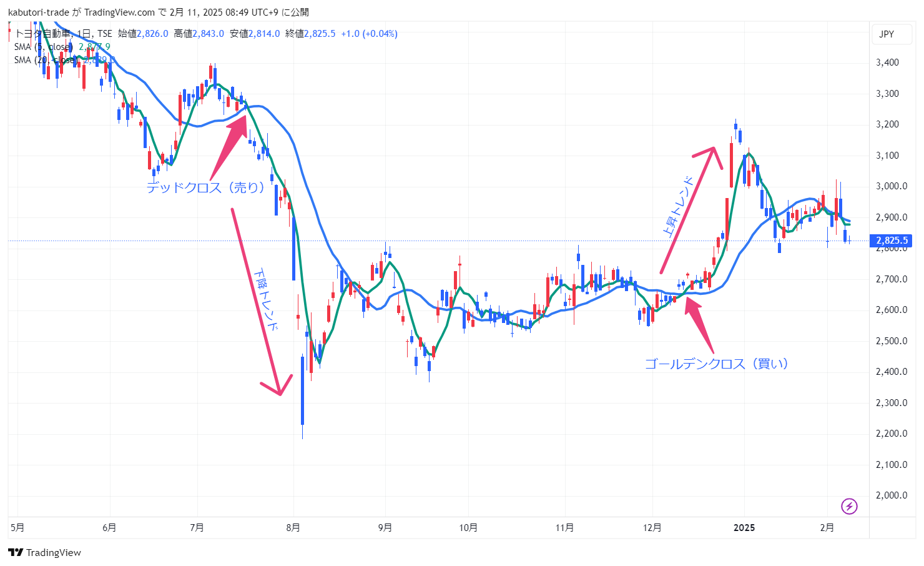Click the 3,100 price axis label

click(x=887, y=156)
